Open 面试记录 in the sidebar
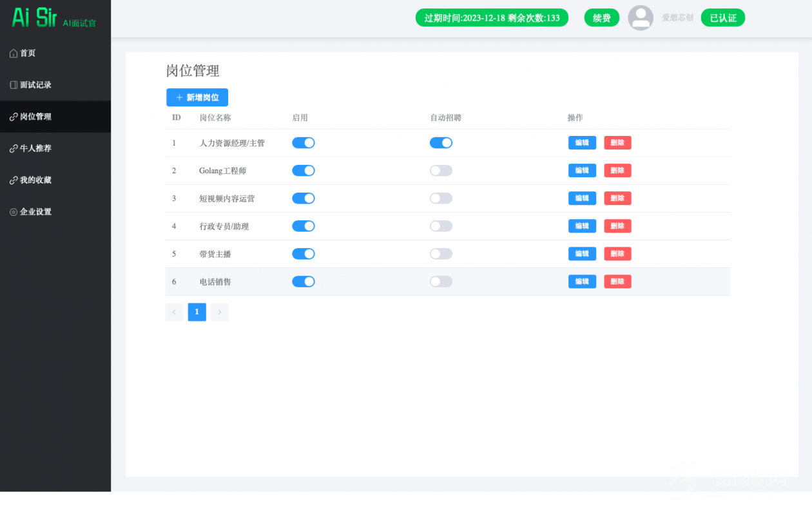Image resolution: width=812 pixels, height=507 pixels. coord(35,85)
